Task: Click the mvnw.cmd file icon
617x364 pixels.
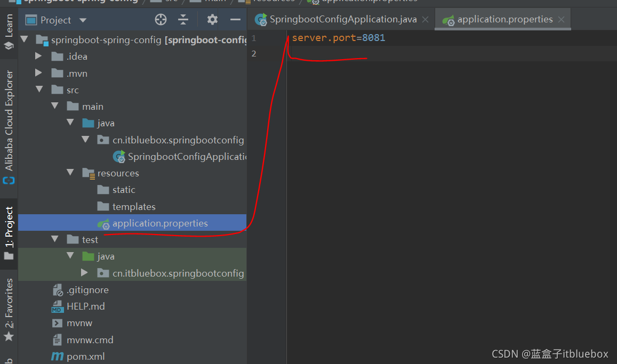Action: [58, 339]
